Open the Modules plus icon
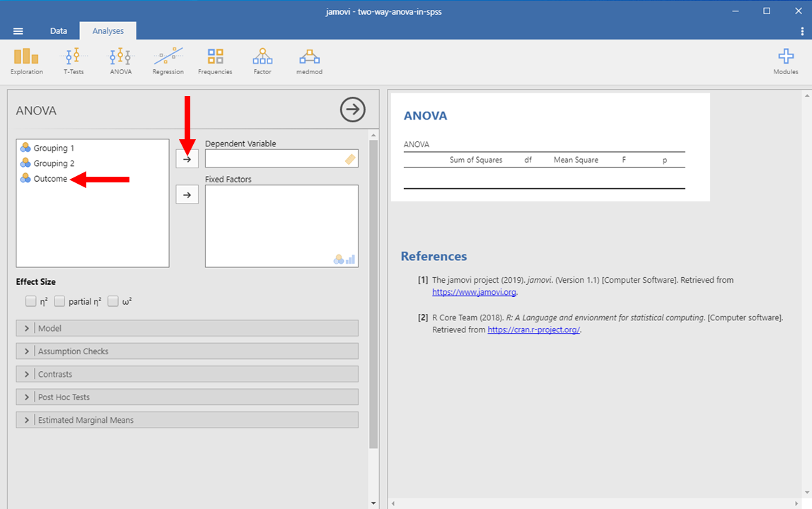 785,61
